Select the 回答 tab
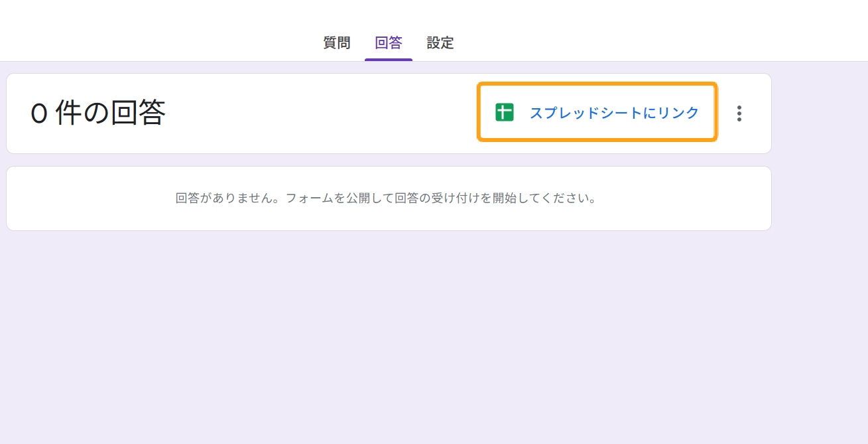This screenshot has width=868, height=444. (x=389, y=43)
